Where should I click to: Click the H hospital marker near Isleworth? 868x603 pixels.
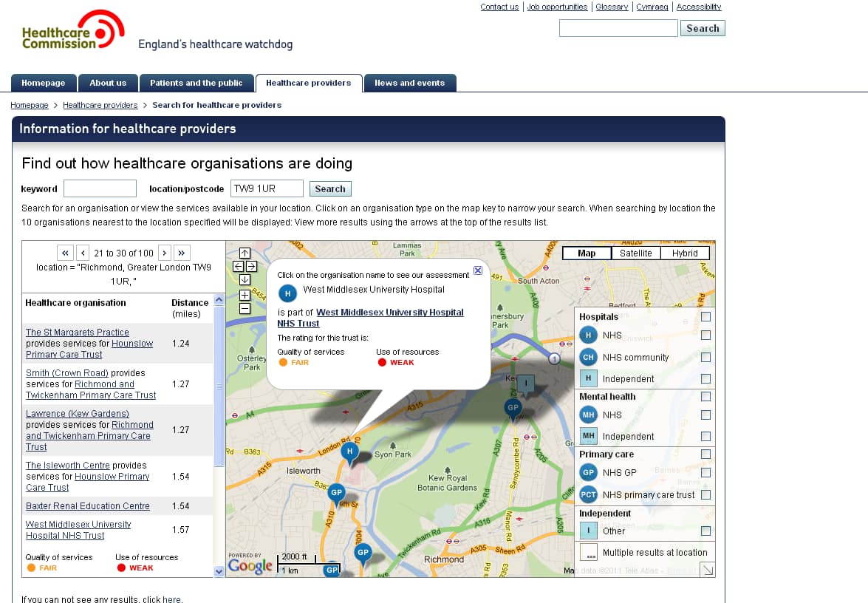350,451
